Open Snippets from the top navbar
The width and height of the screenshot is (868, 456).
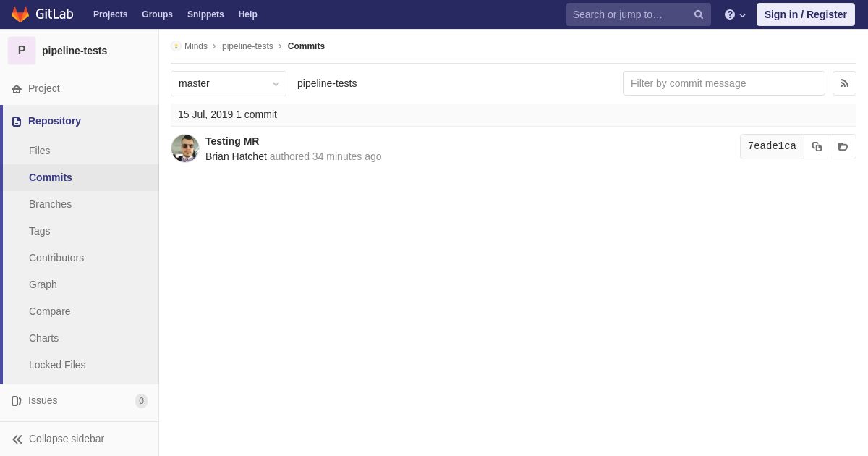click(205, 14)
